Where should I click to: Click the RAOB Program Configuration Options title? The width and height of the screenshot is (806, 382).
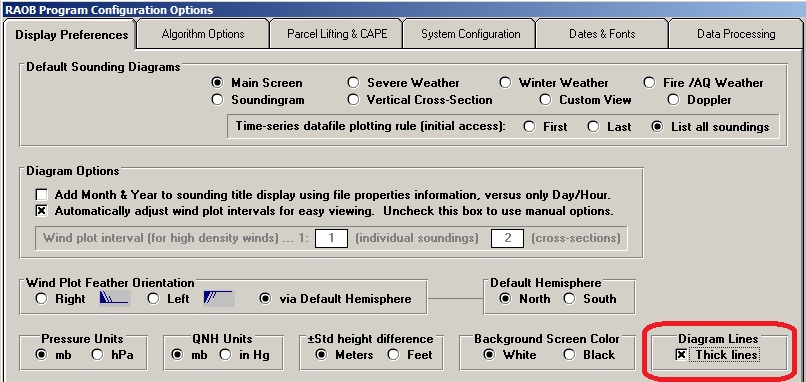point(108,10)
